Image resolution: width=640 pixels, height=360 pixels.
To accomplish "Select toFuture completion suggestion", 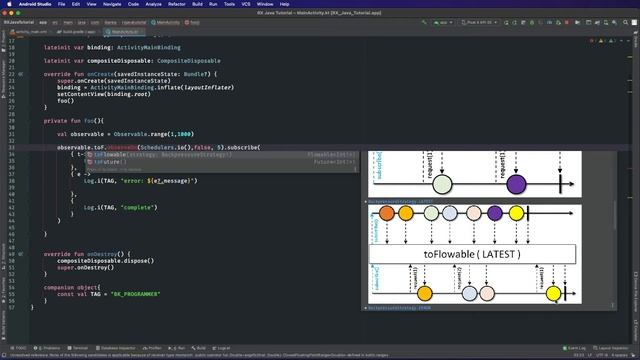I will [222, 162].
